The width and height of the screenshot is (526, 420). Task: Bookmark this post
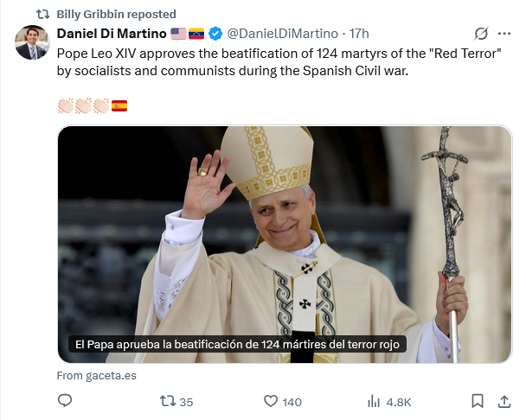coord(478,401)
